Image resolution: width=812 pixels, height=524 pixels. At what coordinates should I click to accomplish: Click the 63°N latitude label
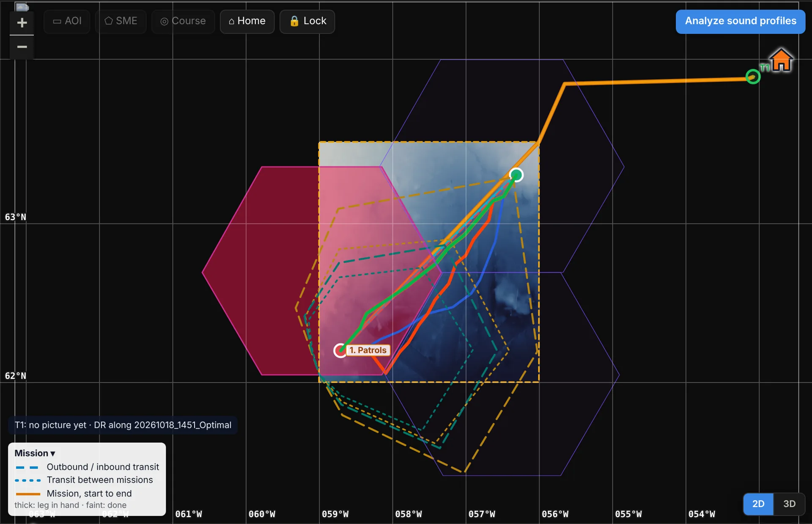(15, 217)
